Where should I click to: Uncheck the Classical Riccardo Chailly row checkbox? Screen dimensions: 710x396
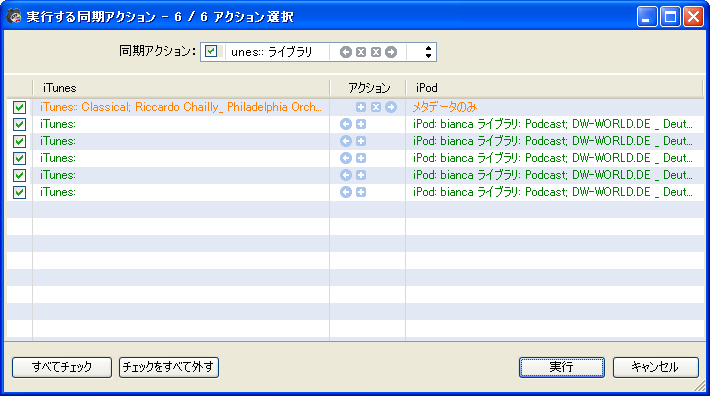point(19,107)
